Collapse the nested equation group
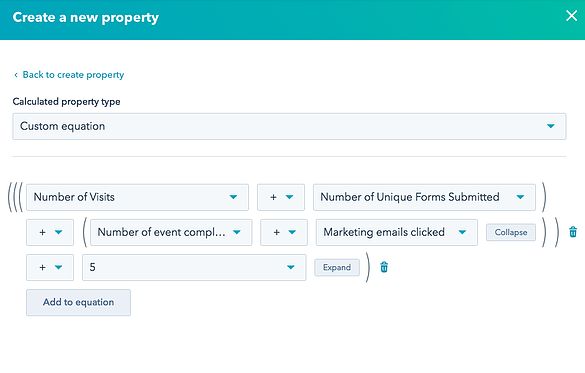Screen dimensions: 585x373 511,232
